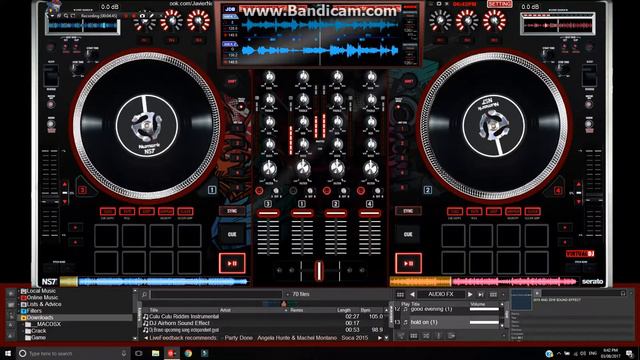640x360 pixels.
Task: Click the left deck first FX knob
Action: tap(144, 21)
